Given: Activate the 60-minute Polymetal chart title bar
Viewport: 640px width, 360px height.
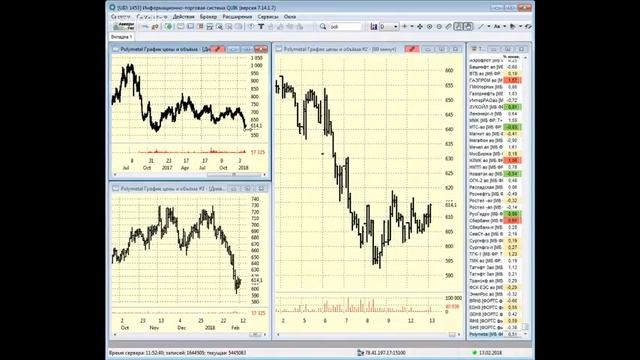Looking at the screenshot, I should (x=340, y=49).
